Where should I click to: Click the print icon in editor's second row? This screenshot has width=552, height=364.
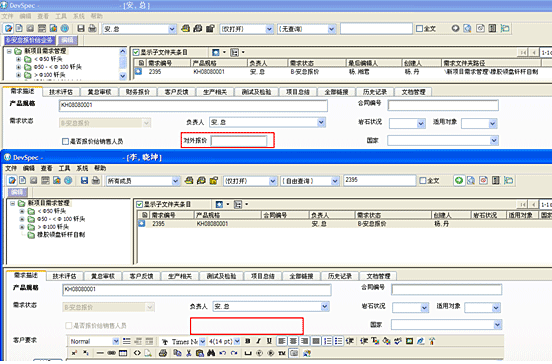[163, 353]
